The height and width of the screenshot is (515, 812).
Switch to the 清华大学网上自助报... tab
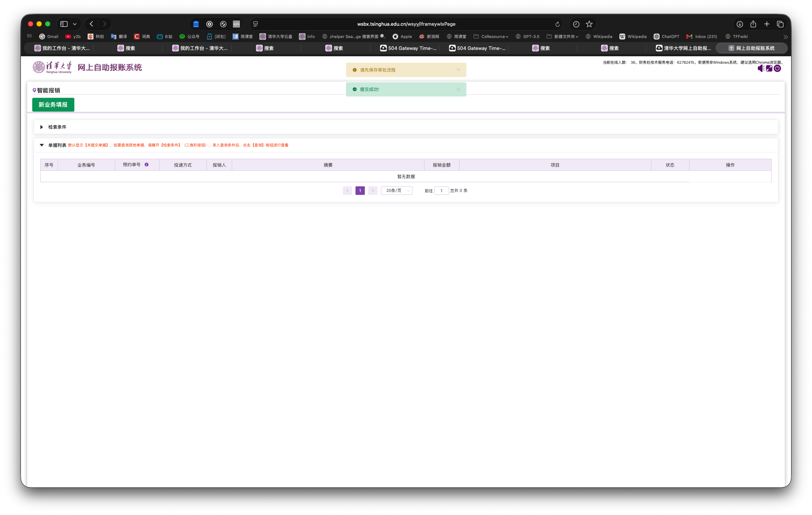tap(683, 48)
